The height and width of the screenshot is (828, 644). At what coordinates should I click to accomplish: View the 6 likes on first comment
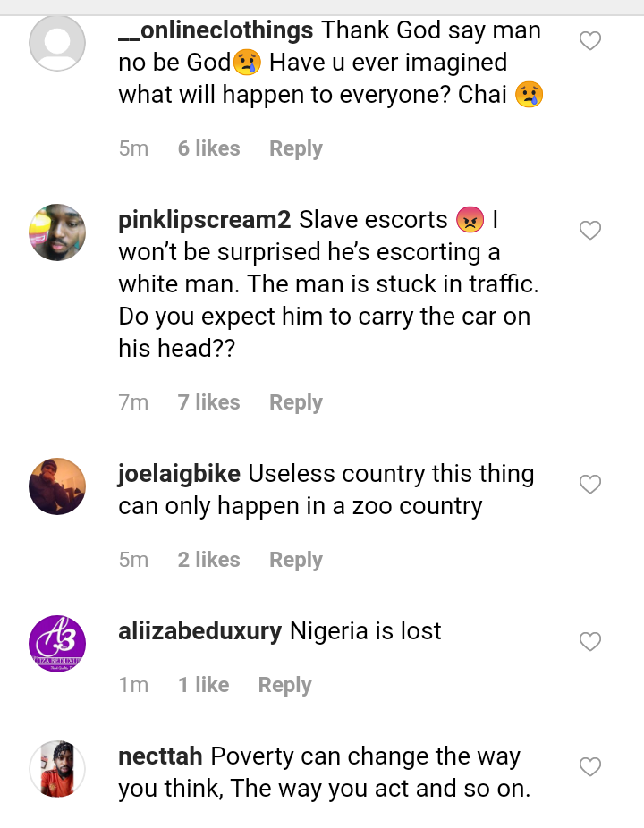pos(208,148)
